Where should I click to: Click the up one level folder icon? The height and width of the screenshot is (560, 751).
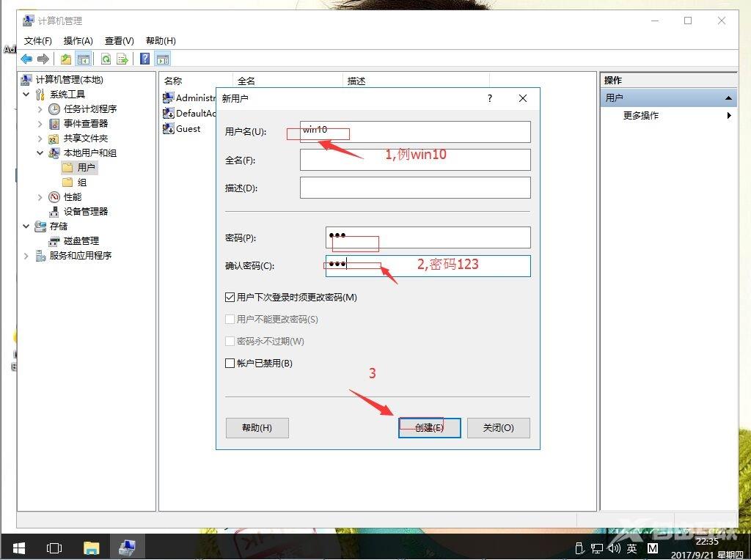click(x=67, y=59)
